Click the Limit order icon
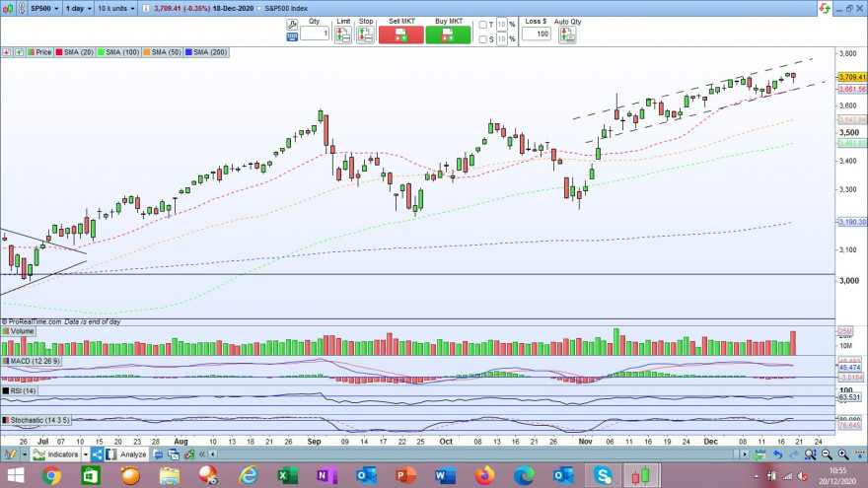 click(343, 35)
